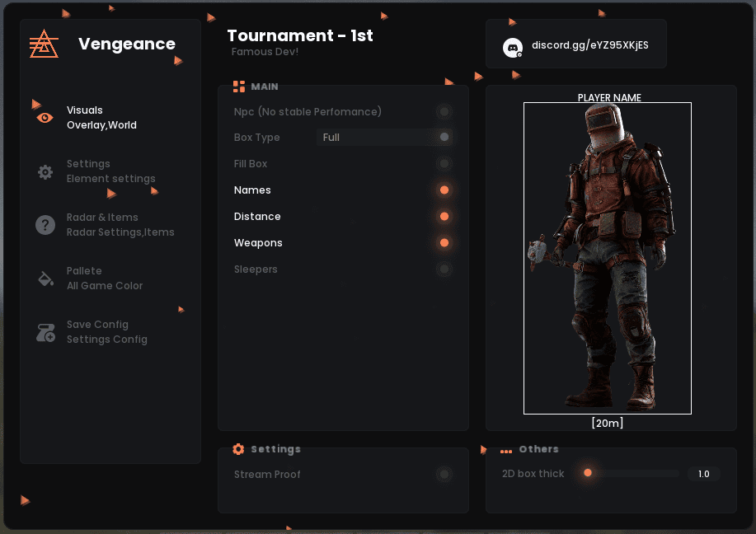The height and width of the screenshot is (534, 756).
Task: Turn on the Sleepers toggle
Action: tap(444, 269)
